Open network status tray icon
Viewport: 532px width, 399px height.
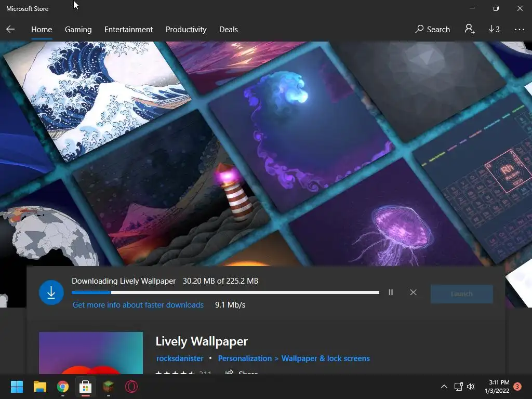458,387
